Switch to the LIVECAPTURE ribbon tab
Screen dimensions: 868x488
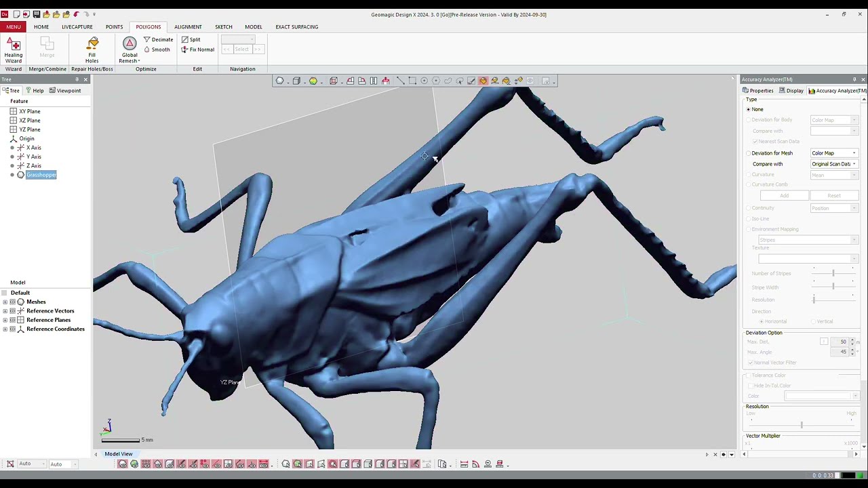[77, 27]
